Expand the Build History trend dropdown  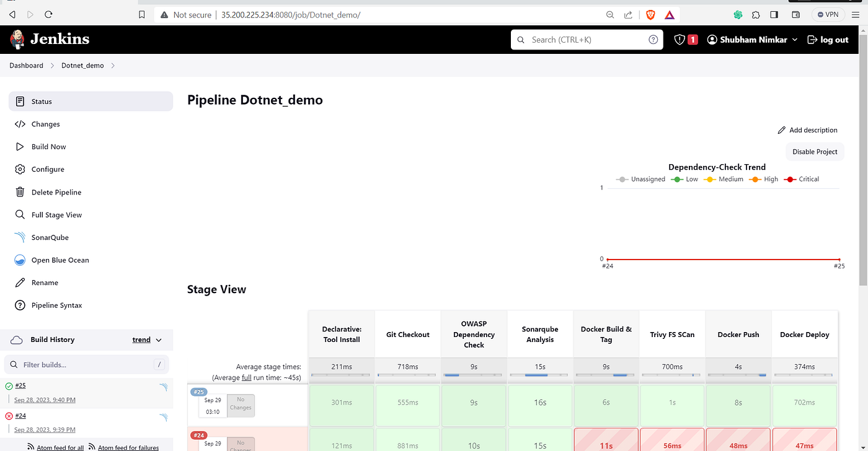point(148,339)
